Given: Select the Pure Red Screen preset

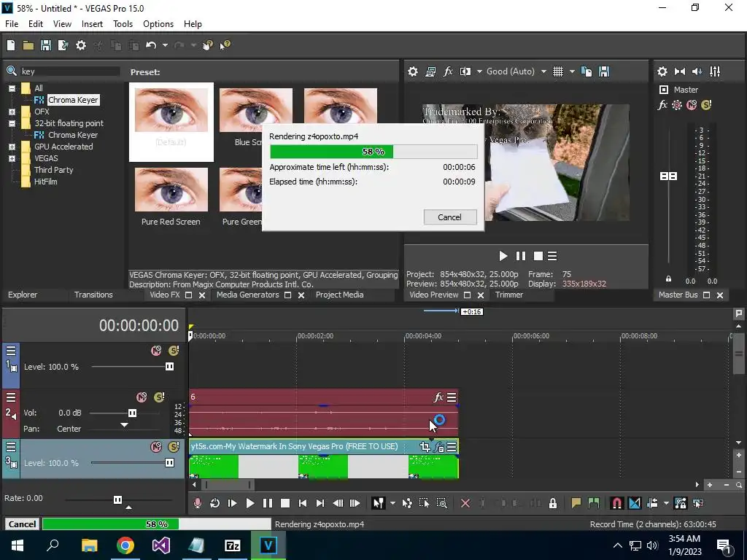Looking at the screenshot, I should [x=171, y=196].
